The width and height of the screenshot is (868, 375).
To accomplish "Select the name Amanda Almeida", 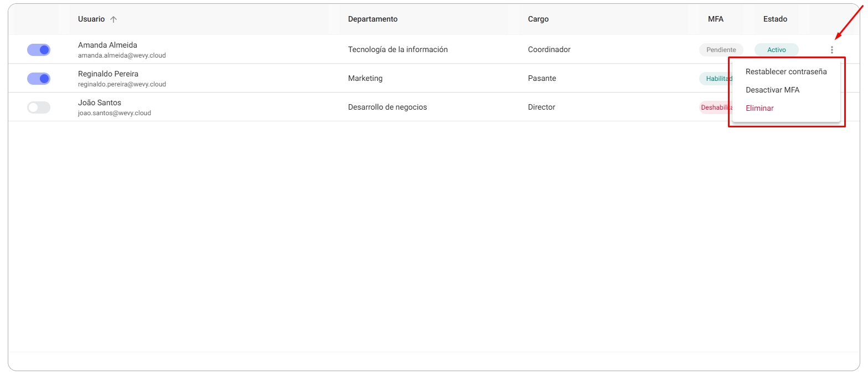I will (x=107, y=45).
